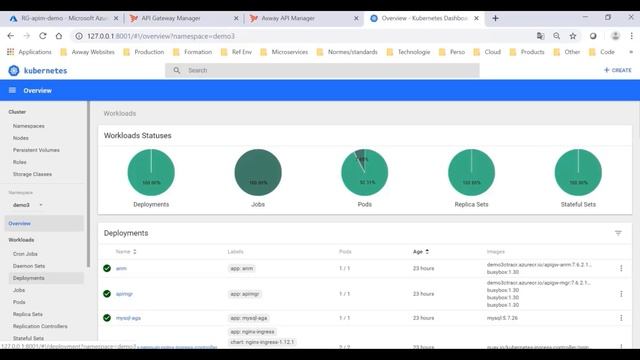This screenshot has width=640, height=360.
Task: Open the mysql-aga deployment link
Action: [128, 318]
